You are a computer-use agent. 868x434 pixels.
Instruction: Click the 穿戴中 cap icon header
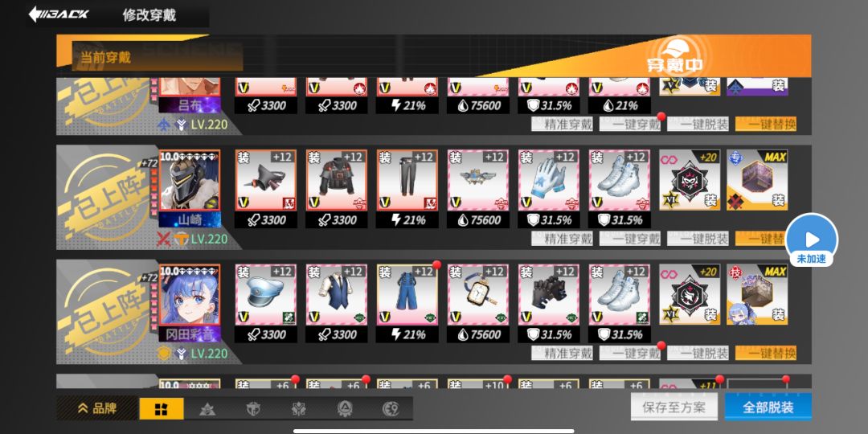674,55
